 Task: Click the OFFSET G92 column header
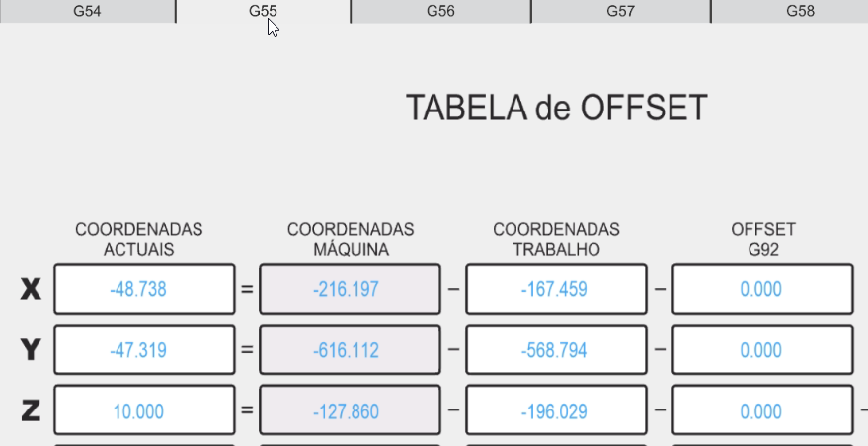[763, 239]
